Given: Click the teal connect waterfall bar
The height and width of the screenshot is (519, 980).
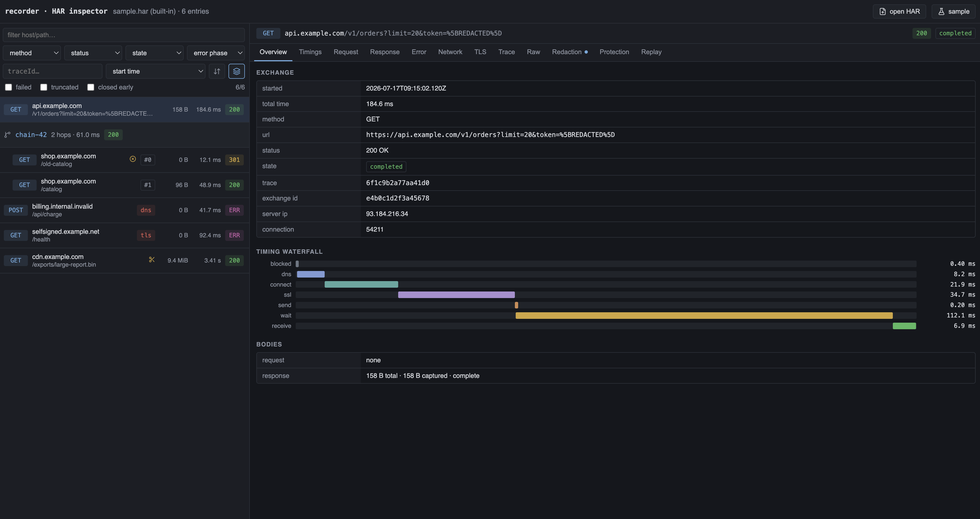Looking at the screenshot, I should tap(361, 284).
